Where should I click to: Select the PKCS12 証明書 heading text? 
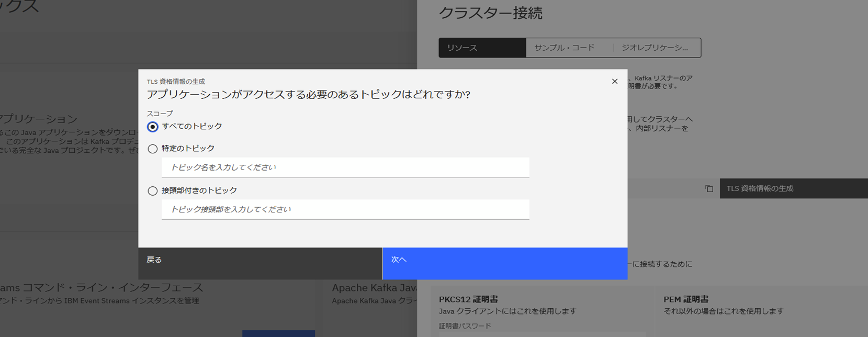[x=468, y=299]
